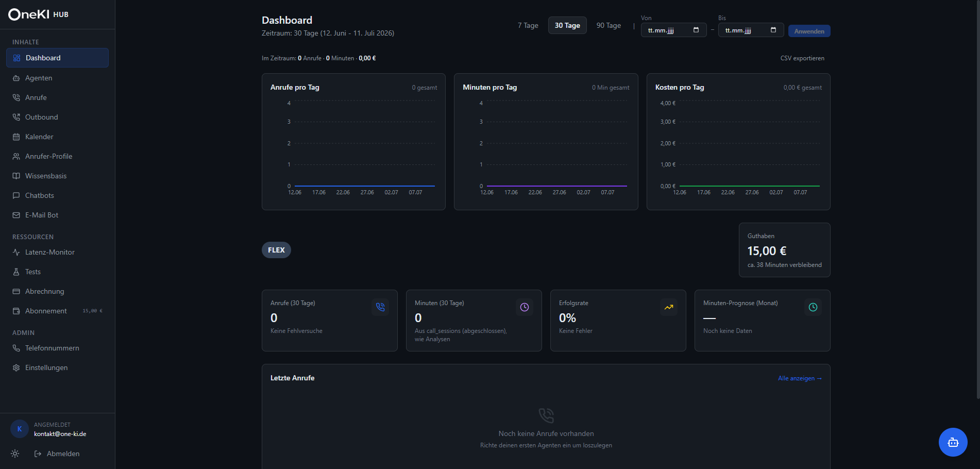980x469 pixels.
Task: Click the Tests flask icon
Action: 16,272
